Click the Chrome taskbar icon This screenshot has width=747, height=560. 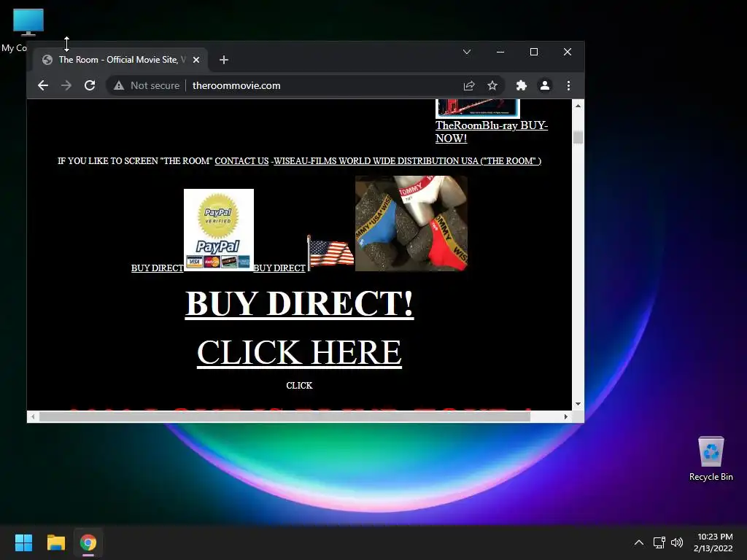88,542
